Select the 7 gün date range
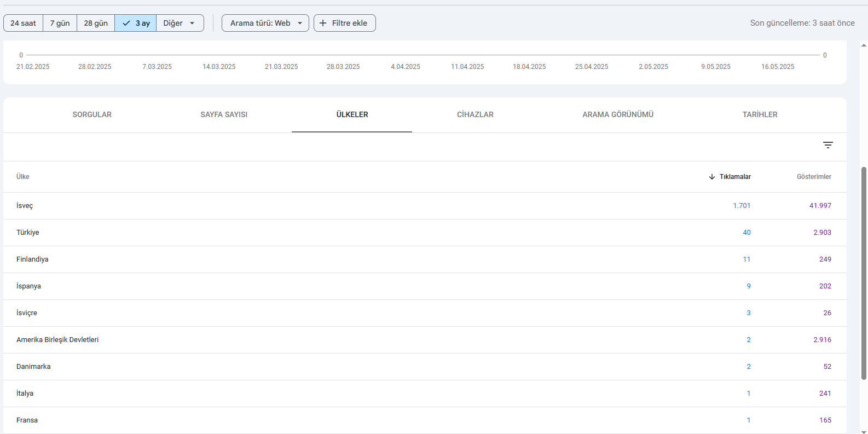The height and width of the screenshot is (434, 868). click(60, 23)
